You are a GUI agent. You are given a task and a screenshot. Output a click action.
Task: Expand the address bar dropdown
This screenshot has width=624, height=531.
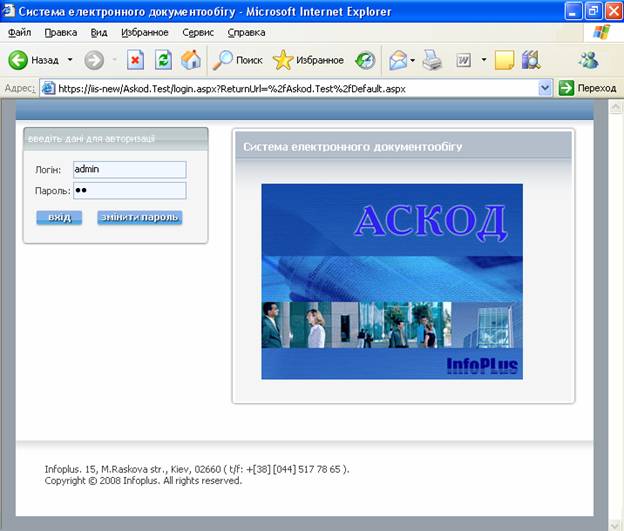[x=545, y=88]
